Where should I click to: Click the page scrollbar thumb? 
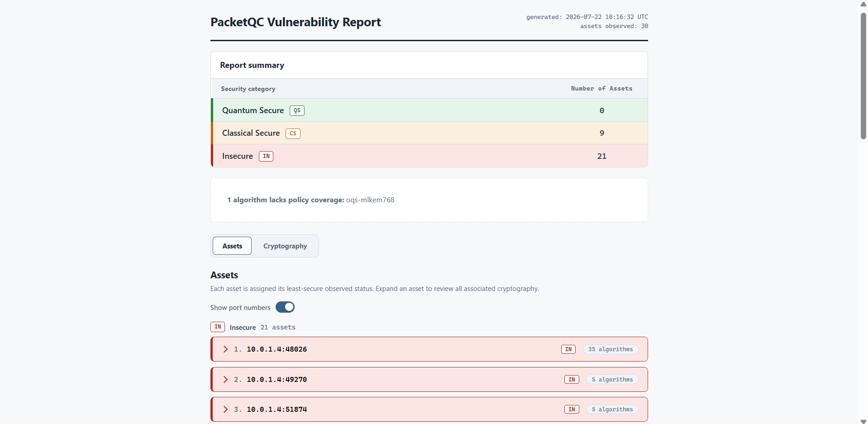pyautogui.click(x=863, y=76)
